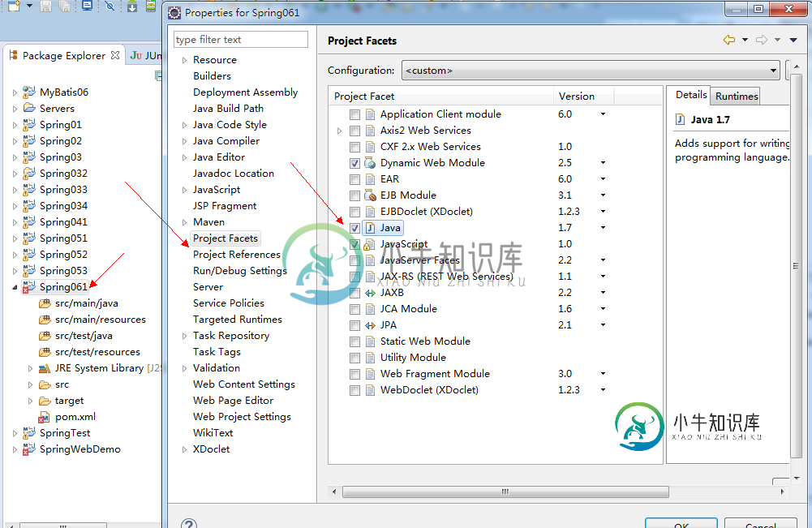Expand the Resource node in properties tree
Screen dimensions: 812x528
tap(184, 60)
